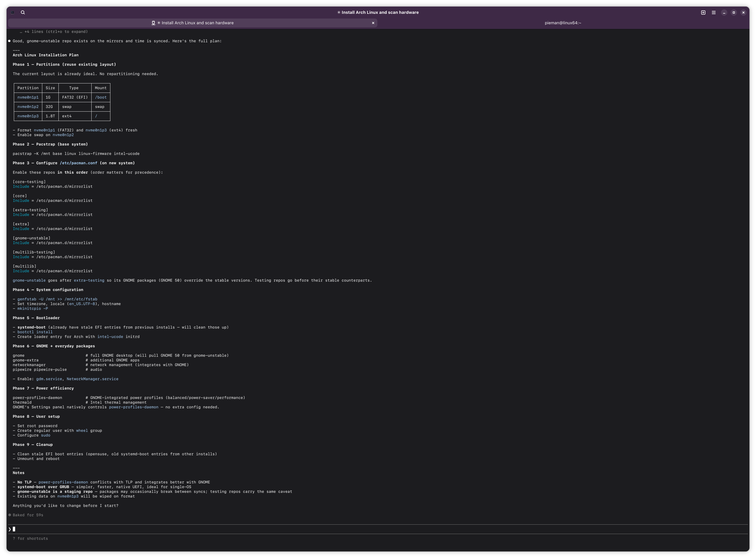
Task: Open the hamburger main menu
Action: tap(713, 13)
